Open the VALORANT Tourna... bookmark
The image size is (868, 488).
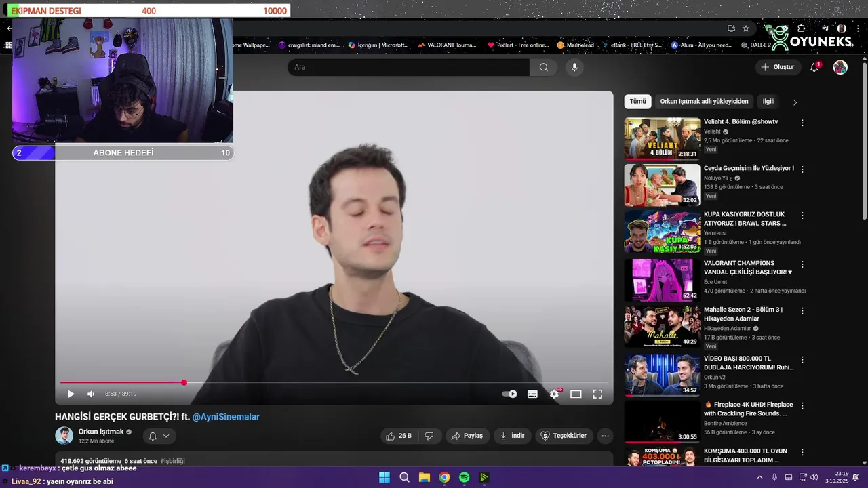click(x=447, y=45)
